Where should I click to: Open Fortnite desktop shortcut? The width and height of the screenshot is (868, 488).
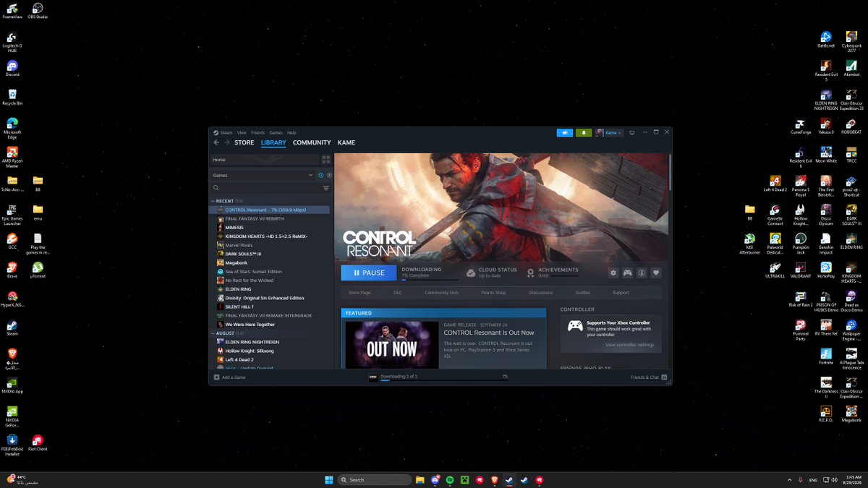click(826, 356)
